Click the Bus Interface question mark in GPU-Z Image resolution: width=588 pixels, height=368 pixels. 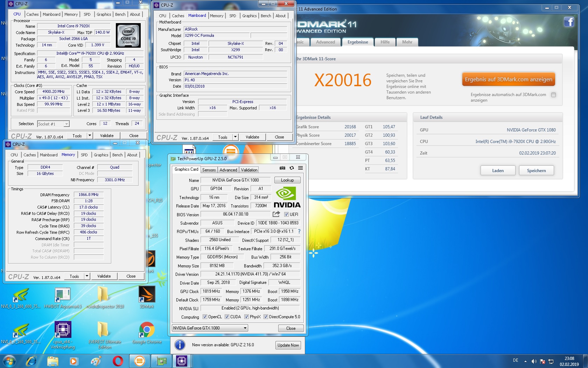[299, 231]
